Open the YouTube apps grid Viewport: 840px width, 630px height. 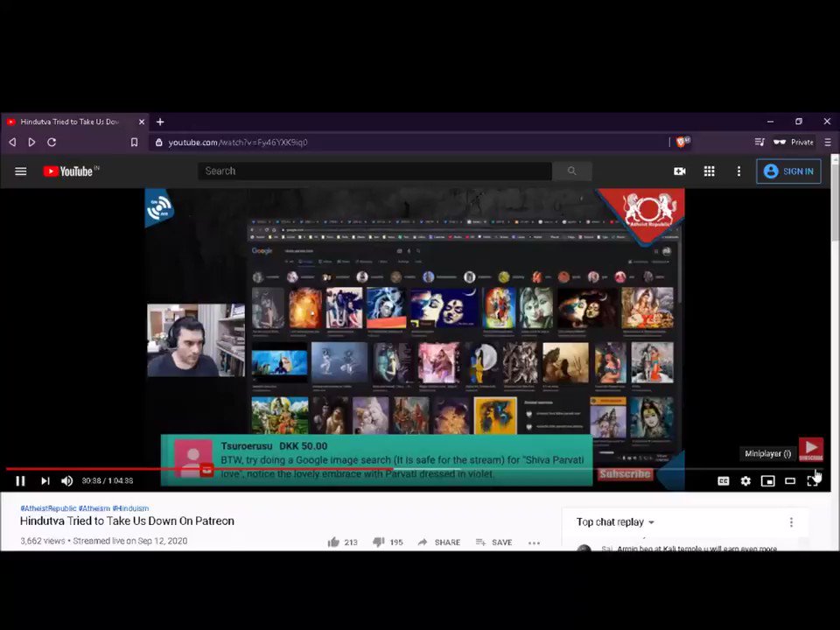tap(709, 171)
